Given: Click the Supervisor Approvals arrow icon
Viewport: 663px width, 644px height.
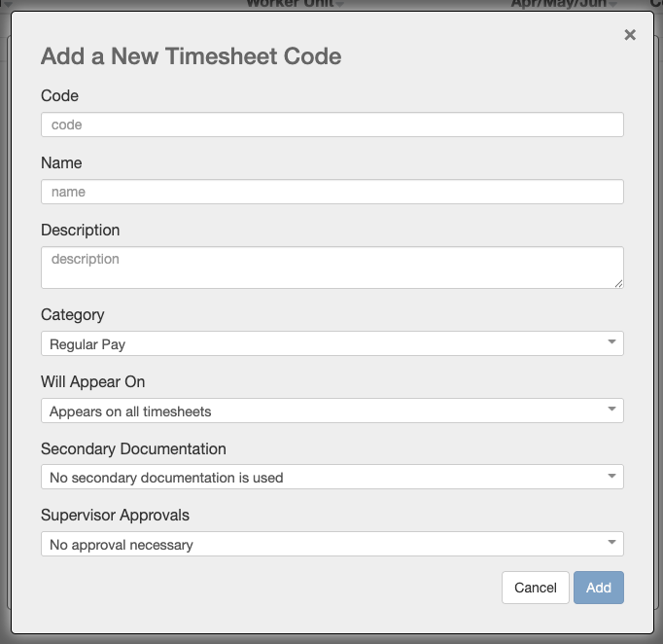Looking at the screenshot, I should [x=611, y=544].
